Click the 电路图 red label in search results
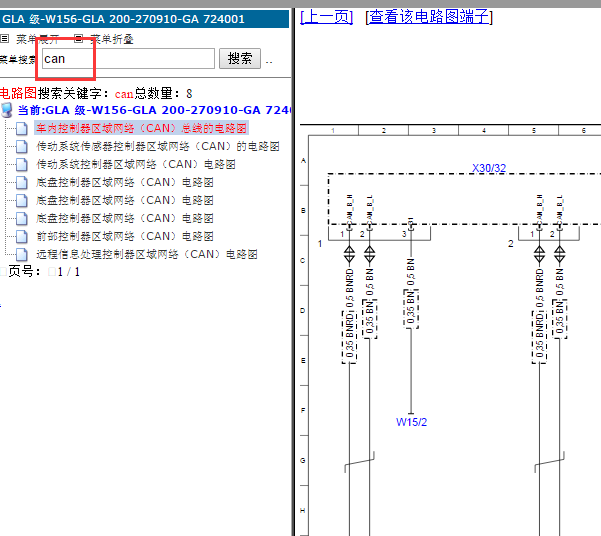Viewport: 601px width, 536px height. click(18, 93)
